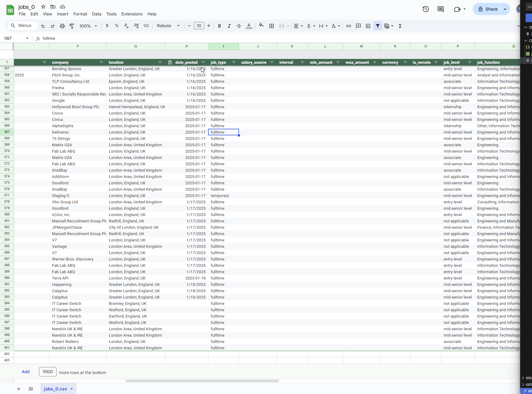Open the Roboto font dropdown

(x=168, y=26)
